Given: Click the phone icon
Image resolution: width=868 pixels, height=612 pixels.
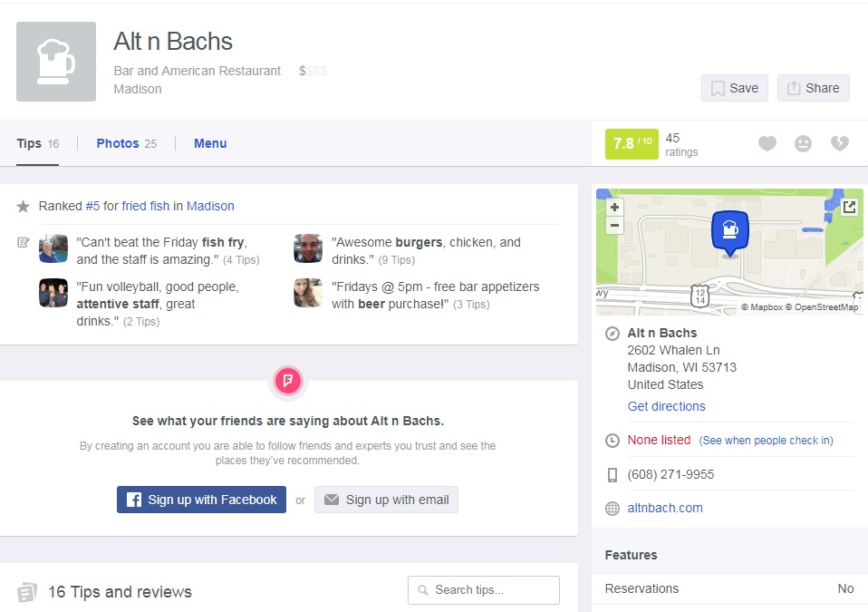Looking at the screenshot, I should (612, 475).
